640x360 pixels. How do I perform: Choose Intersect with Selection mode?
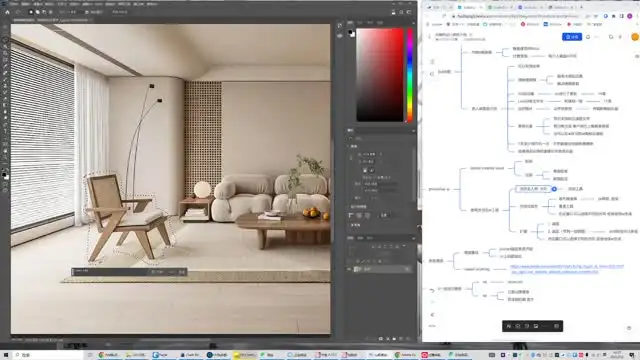pyautogui.click(x=51, y=12)
